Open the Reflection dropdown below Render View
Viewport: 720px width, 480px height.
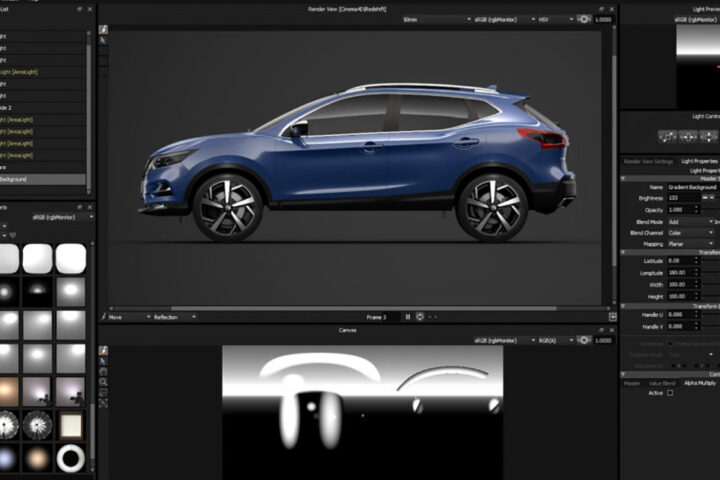click(174, 317)
